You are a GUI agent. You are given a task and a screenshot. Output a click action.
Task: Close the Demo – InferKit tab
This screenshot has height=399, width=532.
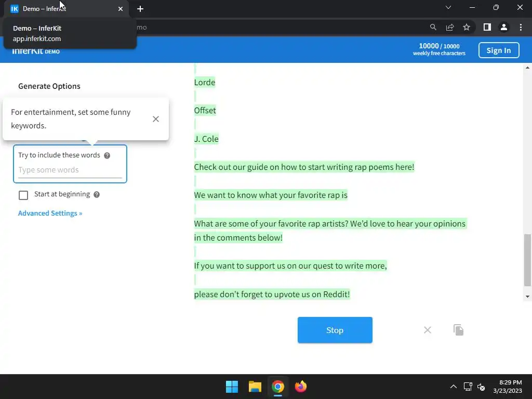121,9
